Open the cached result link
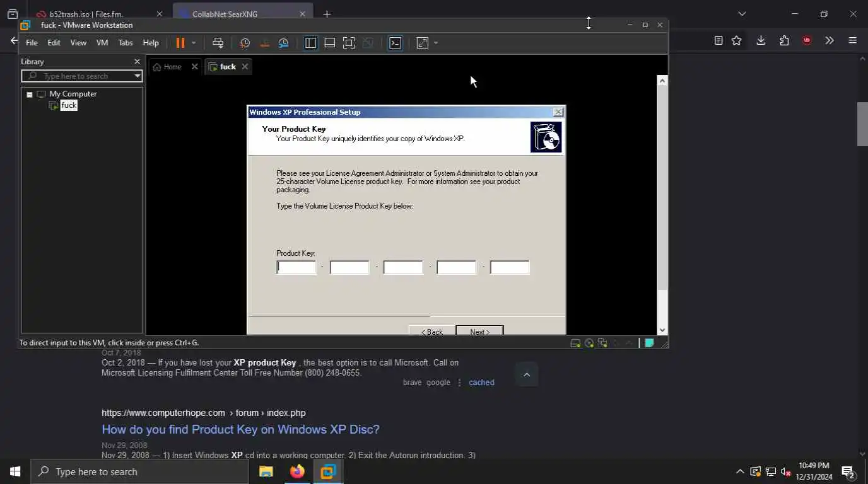The image size is (868, 484). click(481, 383)
